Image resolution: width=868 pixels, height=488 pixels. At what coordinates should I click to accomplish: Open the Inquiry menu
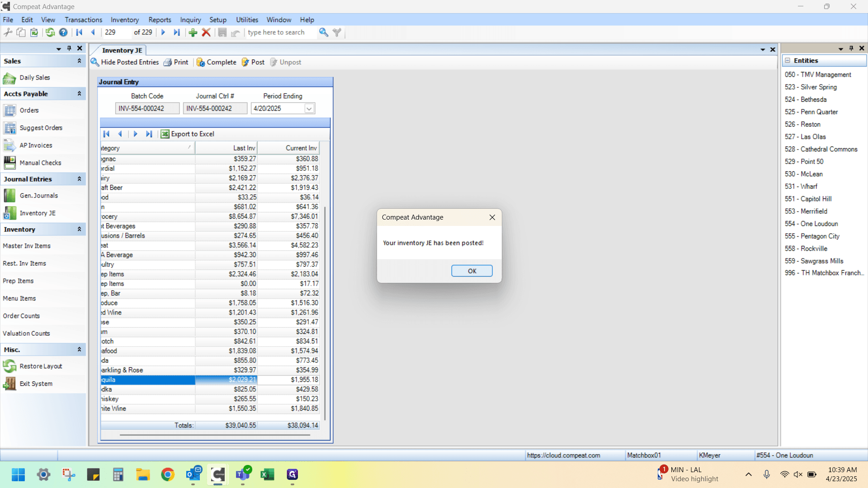[190, 20]
